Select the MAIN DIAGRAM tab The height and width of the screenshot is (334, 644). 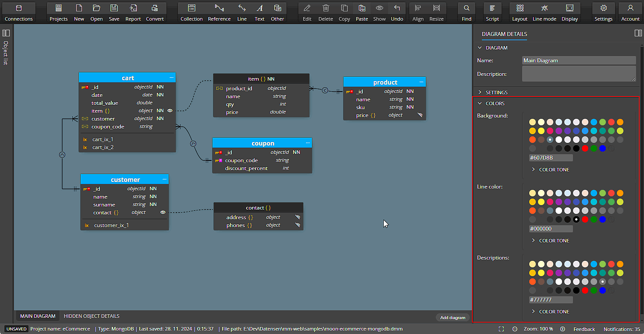pos(37,316)
